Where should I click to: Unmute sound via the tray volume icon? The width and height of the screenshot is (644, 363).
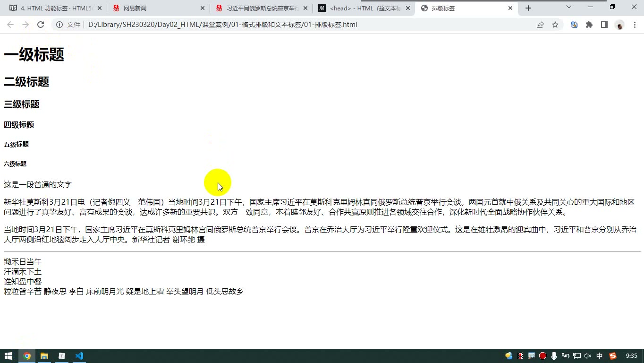pyautogui.click(x=588, y=356)
